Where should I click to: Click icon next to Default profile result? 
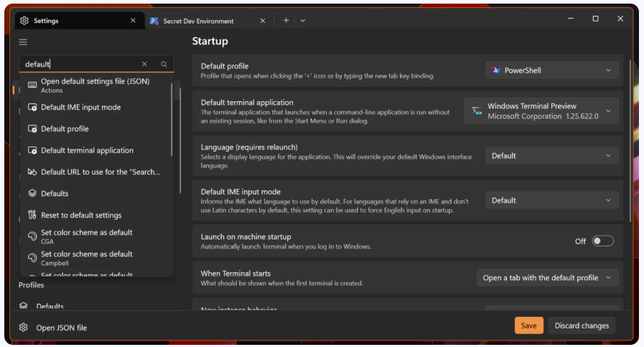[x=32, y=129]
